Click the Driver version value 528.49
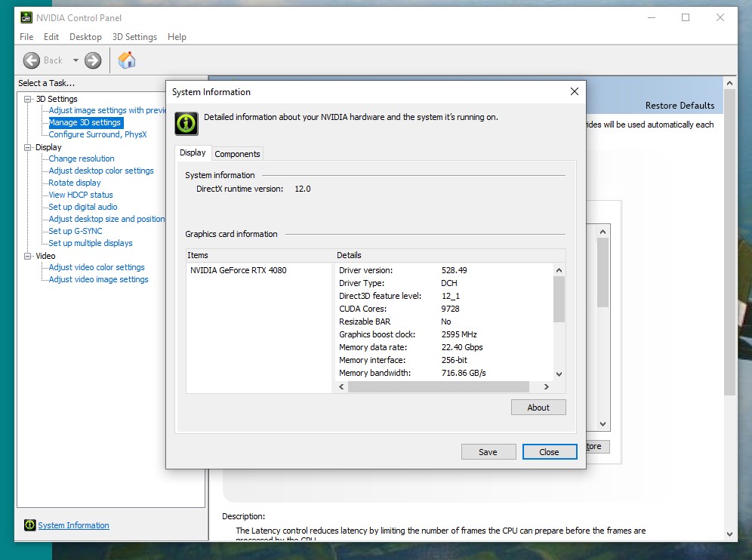The image size is (752, 560). click(x=455, y=270)
